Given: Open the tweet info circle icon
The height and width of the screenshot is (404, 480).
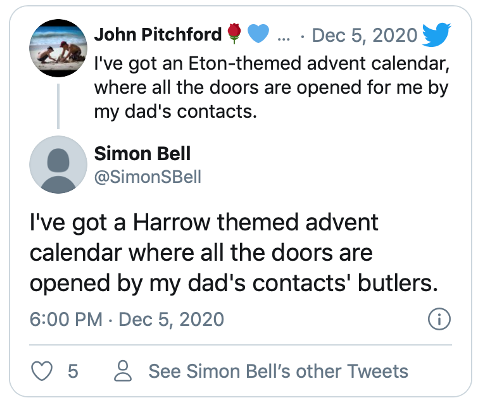Looking at the screenshot, I should tap(439, 319).
